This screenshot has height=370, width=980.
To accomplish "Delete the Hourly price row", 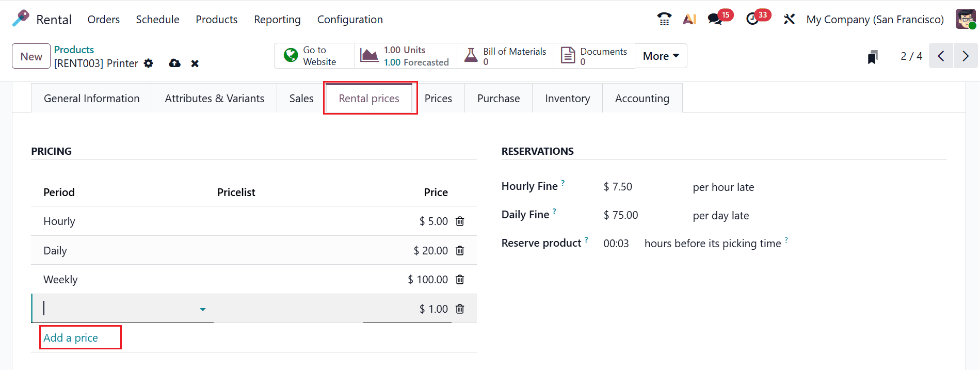I will [460, 221].
